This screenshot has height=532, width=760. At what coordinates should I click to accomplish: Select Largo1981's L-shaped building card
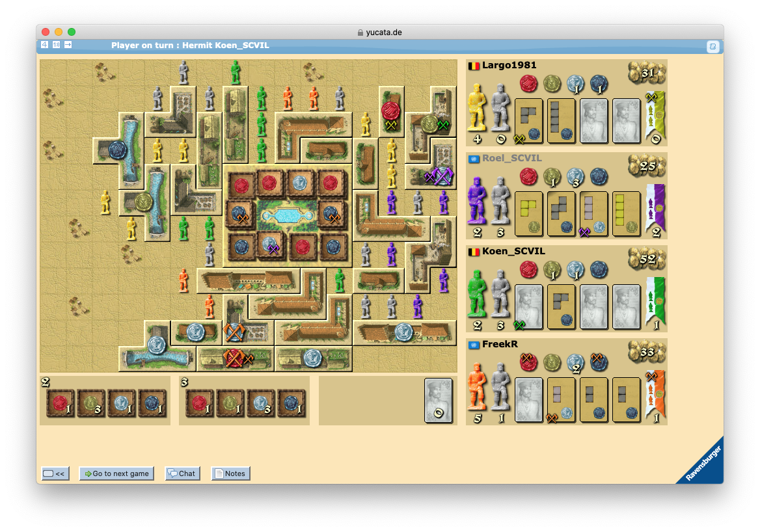529,121
